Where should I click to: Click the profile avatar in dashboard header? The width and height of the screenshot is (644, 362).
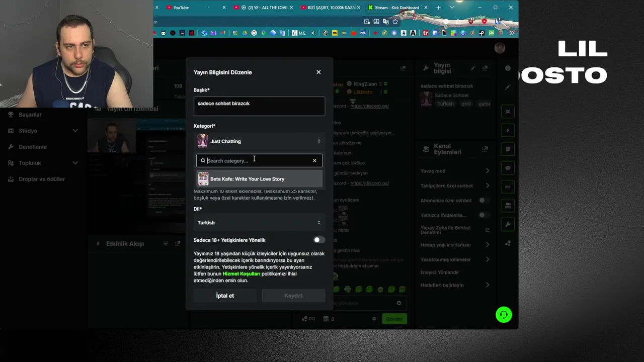[x=500, y=48]
